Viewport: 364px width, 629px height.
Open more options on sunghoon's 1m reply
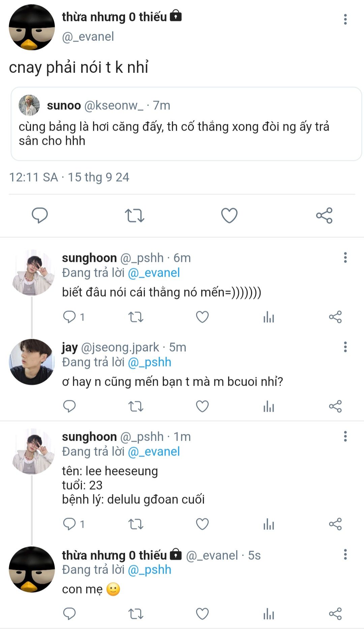click(x=345, y=436)
